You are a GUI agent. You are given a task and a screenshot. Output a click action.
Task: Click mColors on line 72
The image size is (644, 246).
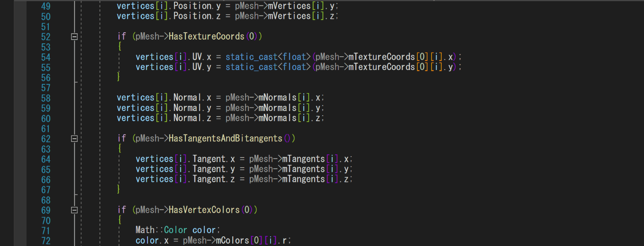pos(232,240)
